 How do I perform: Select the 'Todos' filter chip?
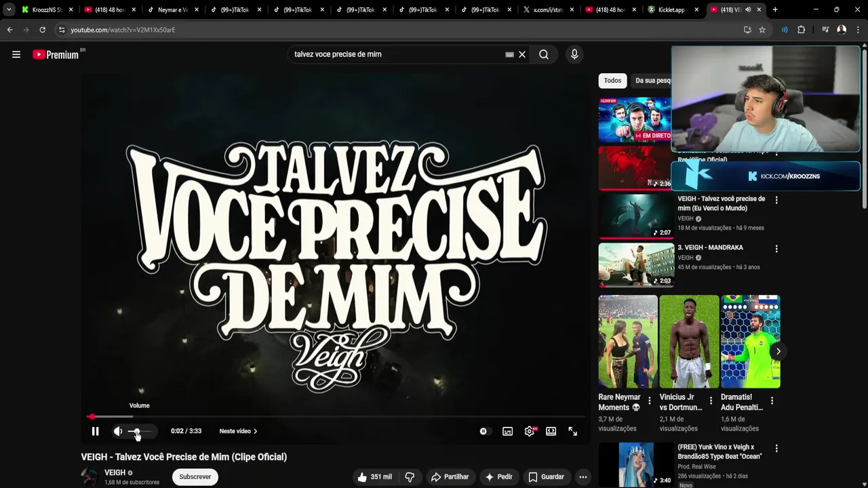click(x=612, y=81)
